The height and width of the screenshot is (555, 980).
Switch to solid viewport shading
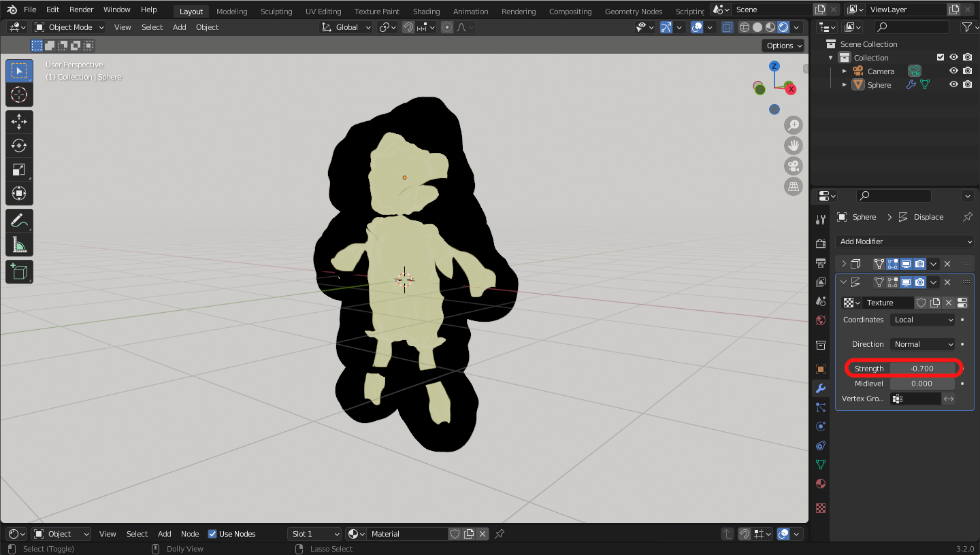(x=757, y=27)
